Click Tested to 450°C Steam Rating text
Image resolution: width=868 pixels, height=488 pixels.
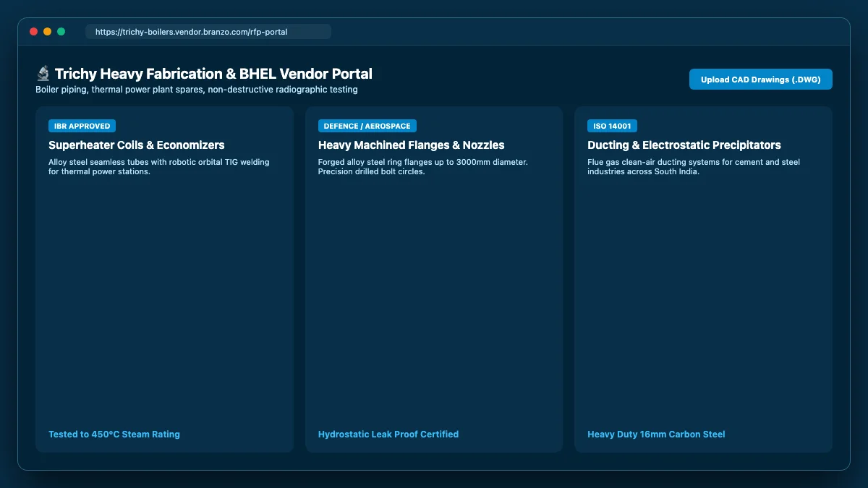[114, 435]
